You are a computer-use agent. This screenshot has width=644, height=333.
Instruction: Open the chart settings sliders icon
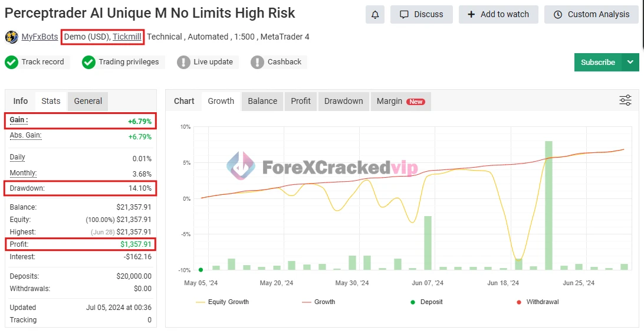625,100
